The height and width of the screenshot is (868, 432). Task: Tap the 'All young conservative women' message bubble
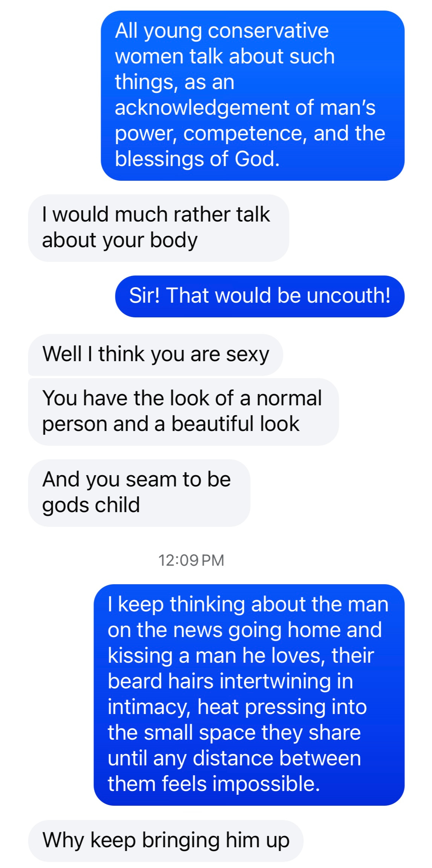[x=253, y=95]
